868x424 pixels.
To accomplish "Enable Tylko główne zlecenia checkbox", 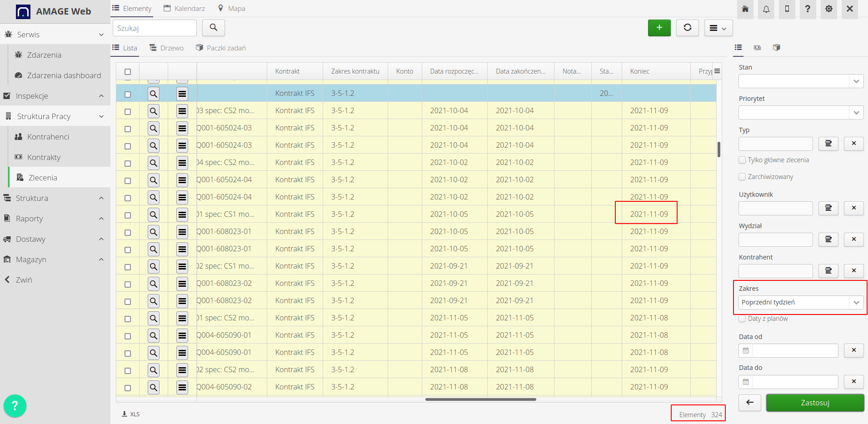I will click(742, 160).
